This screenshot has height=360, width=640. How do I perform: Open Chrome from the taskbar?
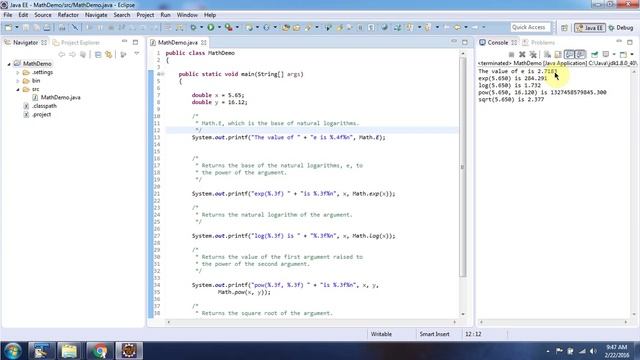tap(99, 351)
